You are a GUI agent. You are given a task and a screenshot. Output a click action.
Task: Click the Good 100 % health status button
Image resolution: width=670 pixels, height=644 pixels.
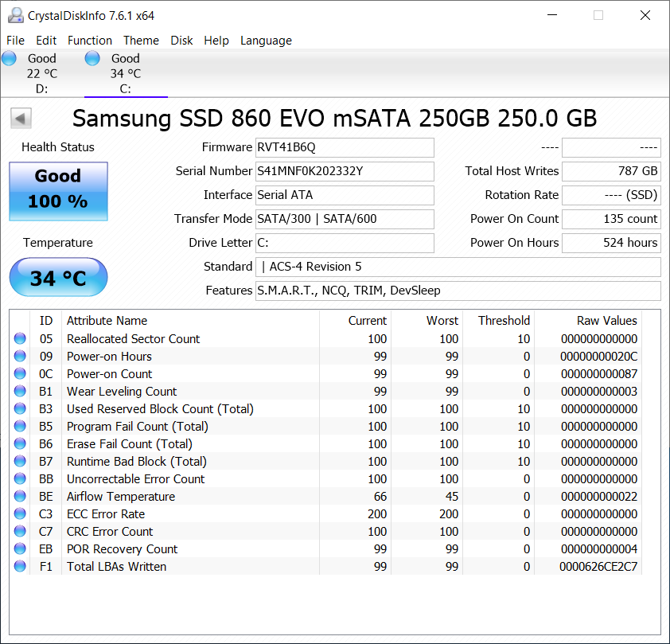pyautogui.click(x=58, y=191)
